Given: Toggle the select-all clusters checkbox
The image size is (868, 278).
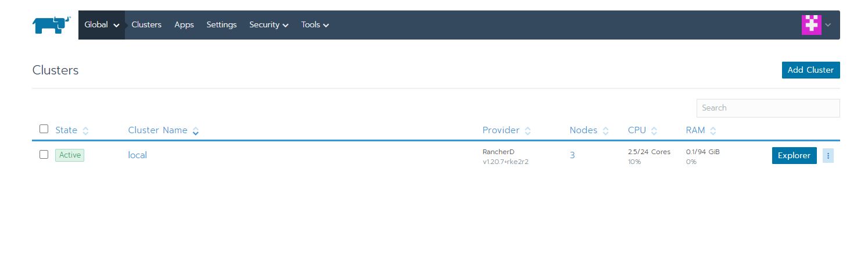Looking at the screenshot, I should [x=44, y=129].
